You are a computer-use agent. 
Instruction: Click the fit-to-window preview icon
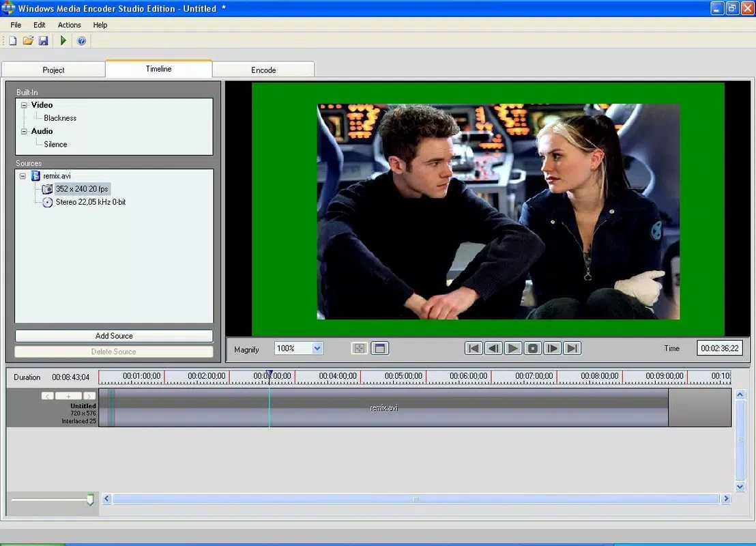[359, 348]
